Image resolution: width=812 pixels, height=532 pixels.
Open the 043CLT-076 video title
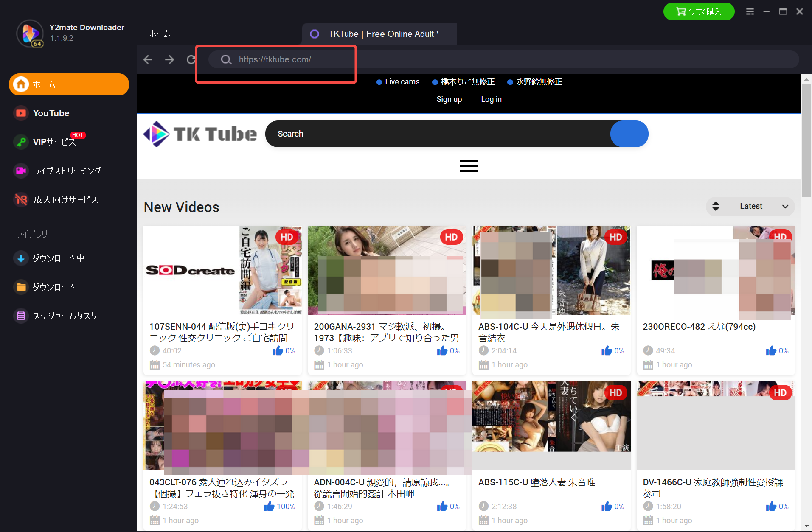coord(222,488)
